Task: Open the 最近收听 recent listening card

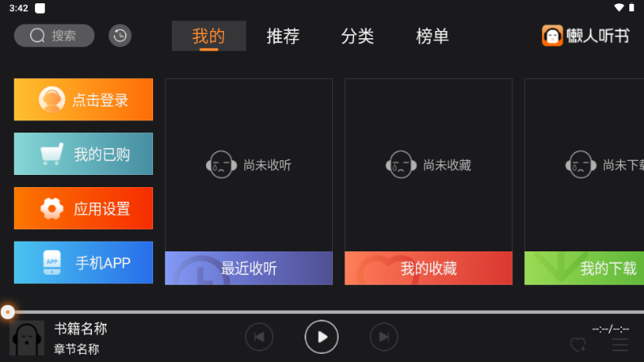Action: (x=249, y=181)
